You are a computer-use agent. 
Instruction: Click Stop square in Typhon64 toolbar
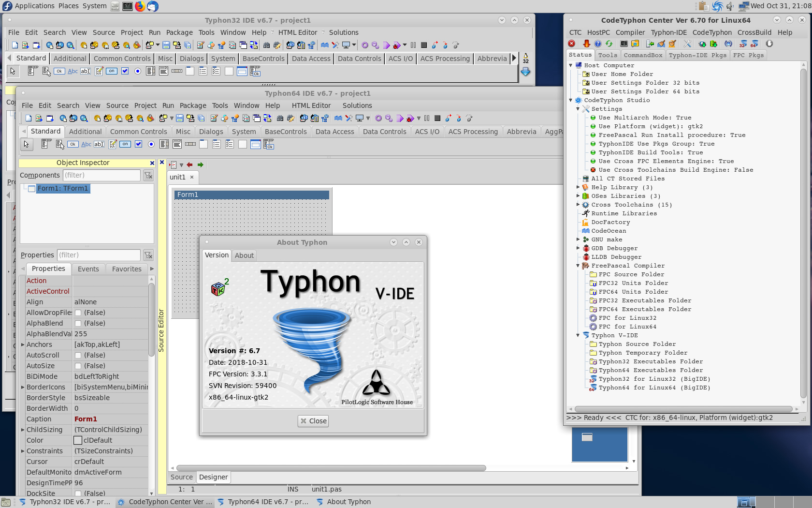(x=437, y=118)
